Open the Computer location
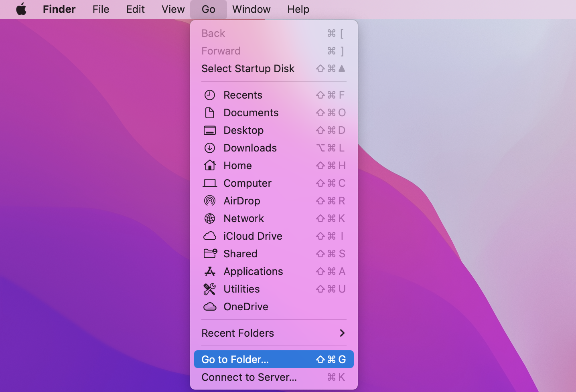 [x=247, y=183]
